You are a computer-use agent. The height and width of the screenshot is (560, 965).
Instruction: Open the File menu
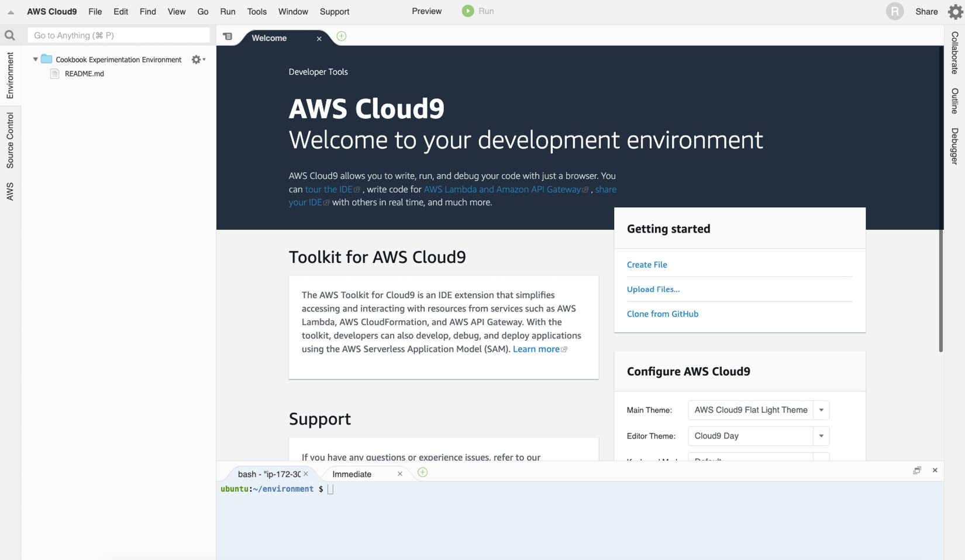click(95, 12)
